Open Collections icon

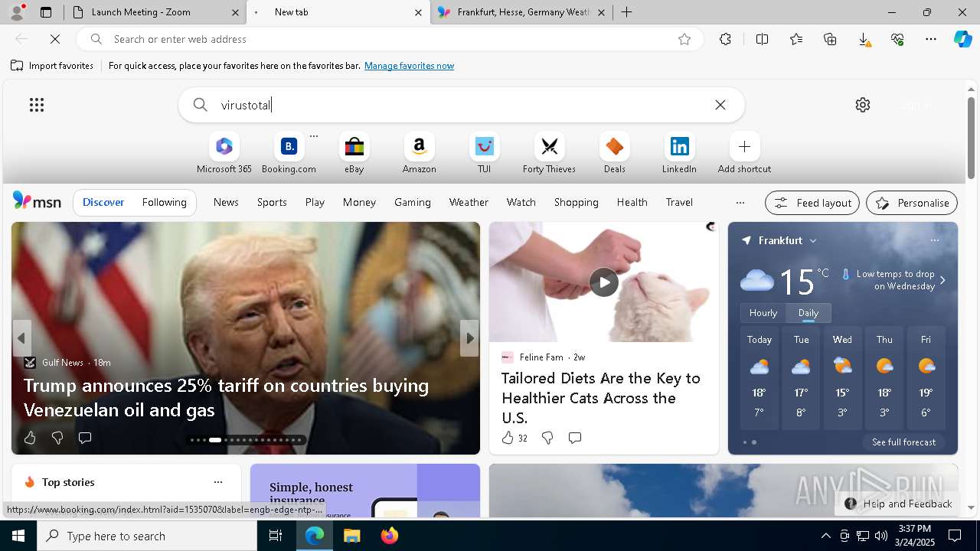click(x=830, y=39)
